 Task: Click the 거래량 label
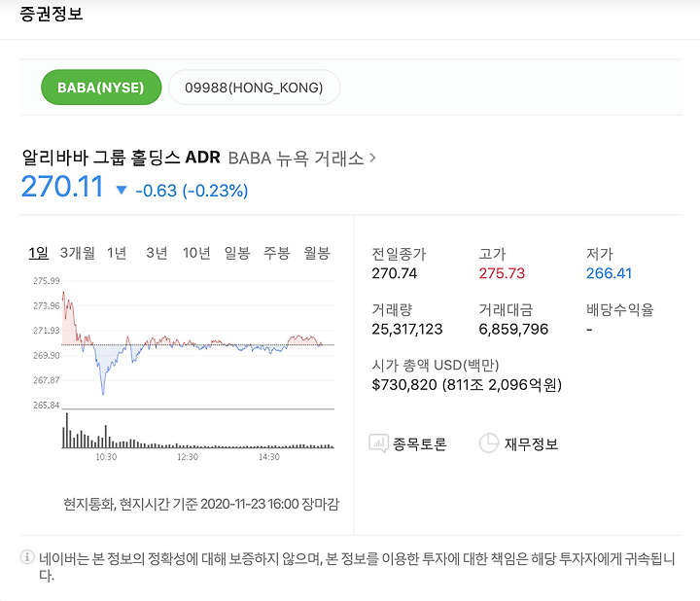393,309
